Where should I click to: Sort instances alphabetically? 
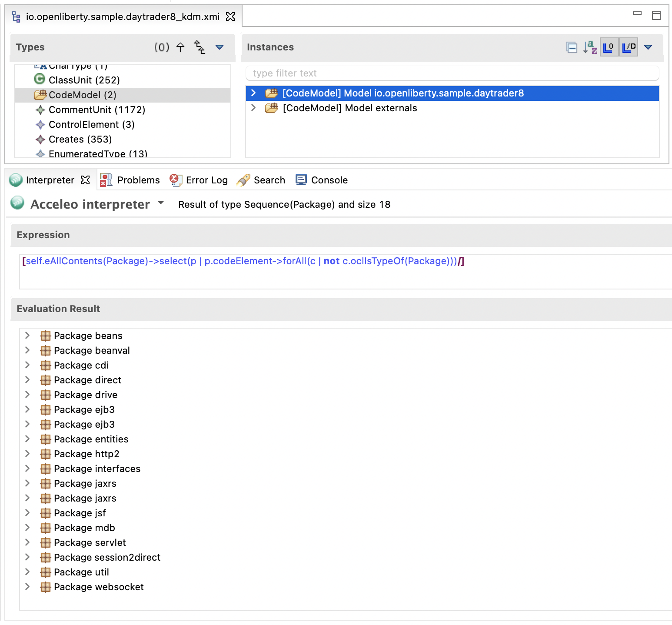pyautogui.click(x=590, y=47)
